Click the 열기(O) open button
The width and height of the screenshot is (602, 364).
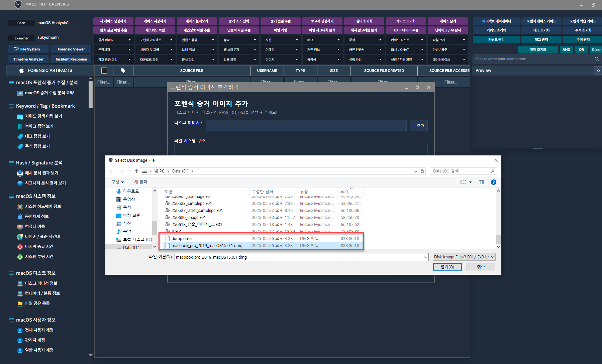[x=447, y=267]
